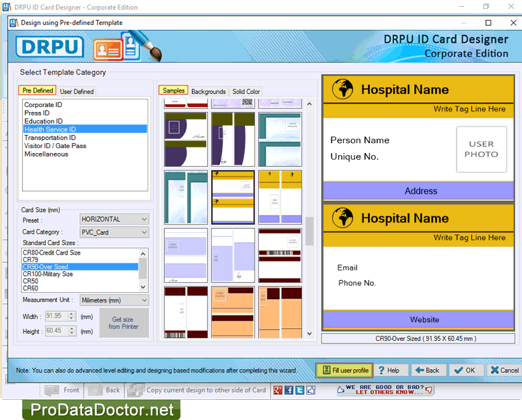Image resolution: width=522 pixels, height=420 pixels.
Task: Open the Backgrounds tab
Action: [208, 92]
